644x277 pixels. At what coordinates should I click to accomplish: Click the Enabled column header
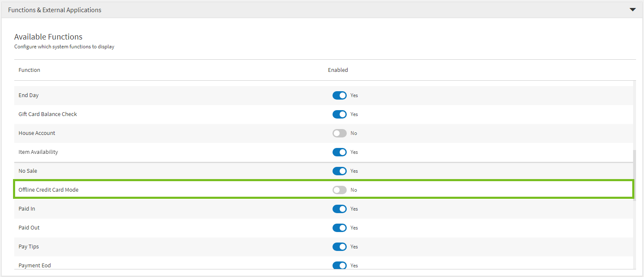tap(338, 70)
